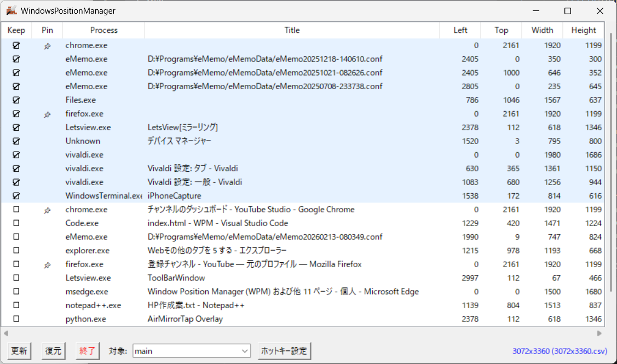The width and height of the screenshot is (617, 364).
Task: Click the WindowsPositionManager app icon in title bar
Action: pyautogui.click(x=11, y=11)
